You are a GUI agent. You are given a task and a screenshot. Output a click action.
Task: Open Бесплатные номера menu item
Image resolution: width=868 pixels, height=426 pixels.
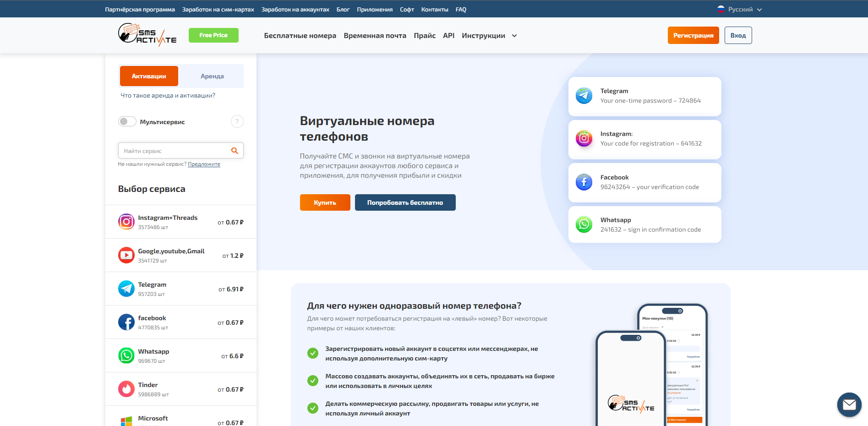[x=300, y=36]
